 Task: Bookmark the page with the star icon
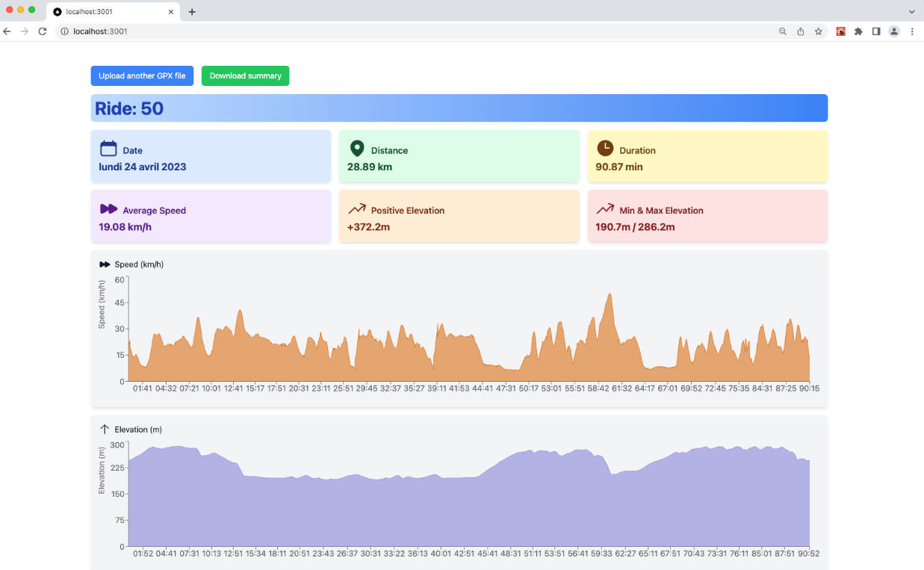(x=818, y=31)
